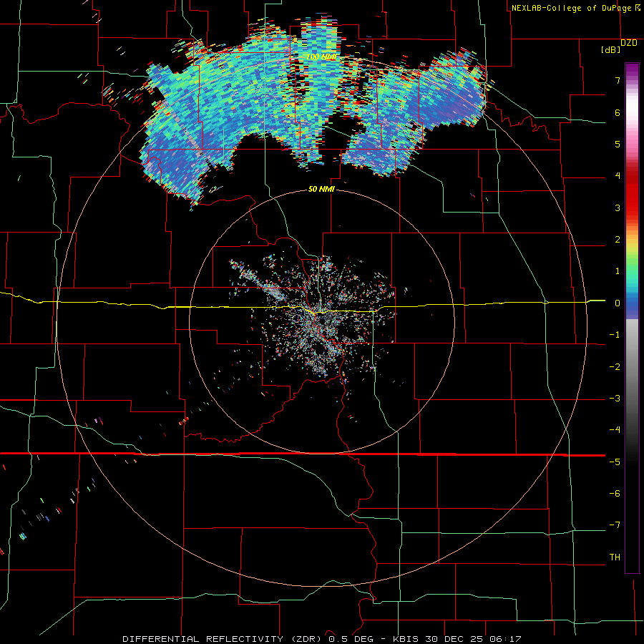Screen dimensions: 644x644
Task: Click the -1 dB value on the color scale
Action: 615,335
